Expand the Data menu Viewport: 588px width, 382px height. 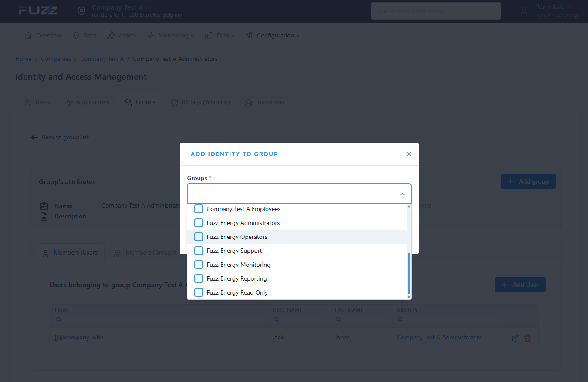(220, 35)
